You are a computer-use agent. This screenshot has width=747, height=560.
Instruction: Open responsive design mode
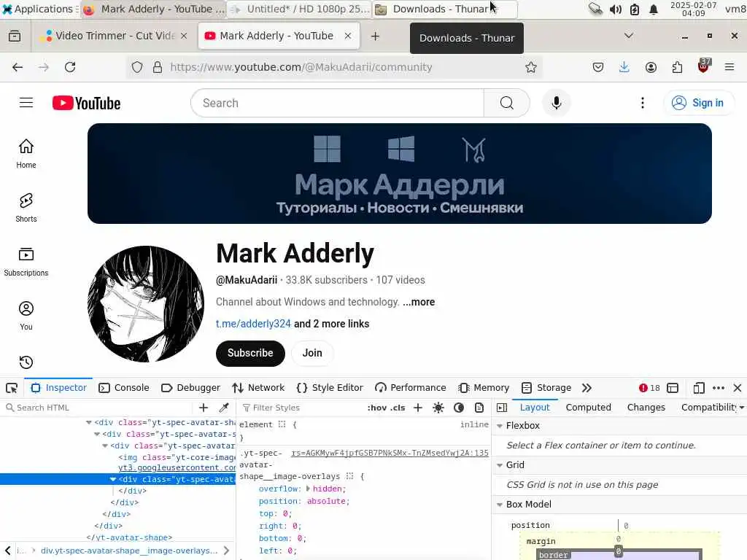699,388
